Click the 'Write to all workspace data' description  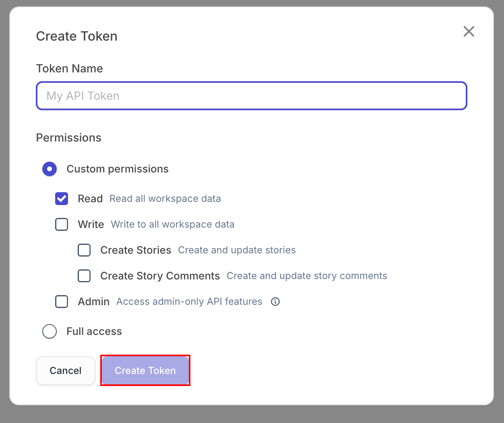click(x=173, y=224)
